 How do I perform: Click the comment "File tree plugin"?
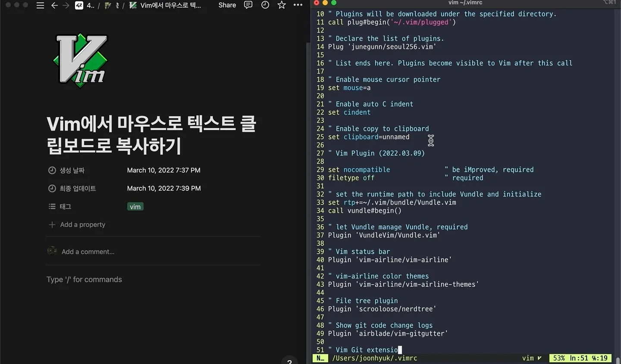coord(363,301)
